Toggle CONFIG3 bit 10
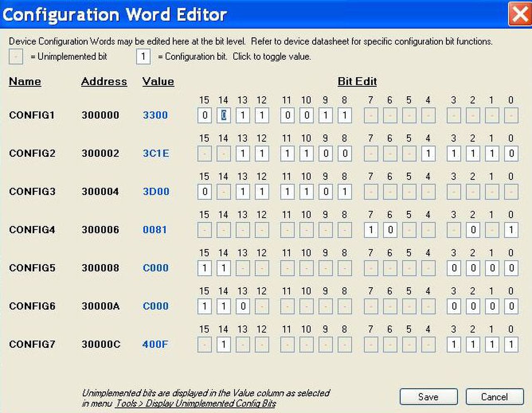This screenshot has height=413, width=532. pyautogui.click(x=307, y=192)
